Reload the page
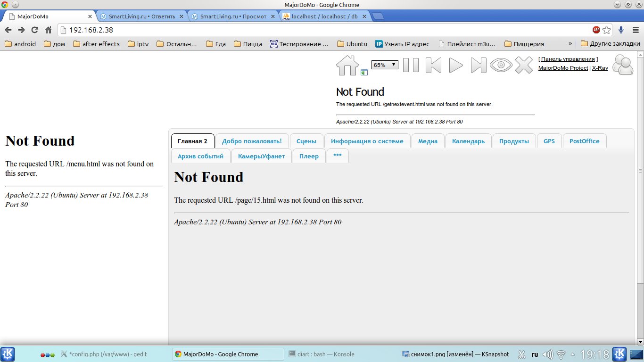 coord(34,30)
